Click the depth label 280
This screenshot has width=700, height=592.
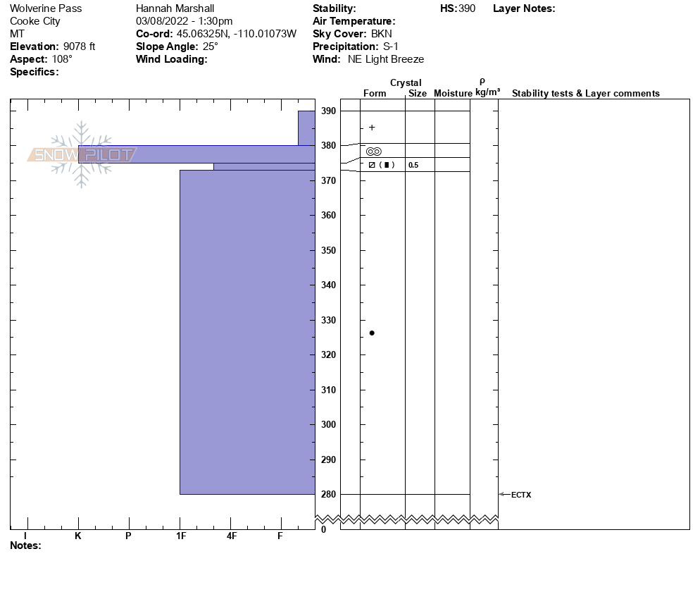pos(329,495)
